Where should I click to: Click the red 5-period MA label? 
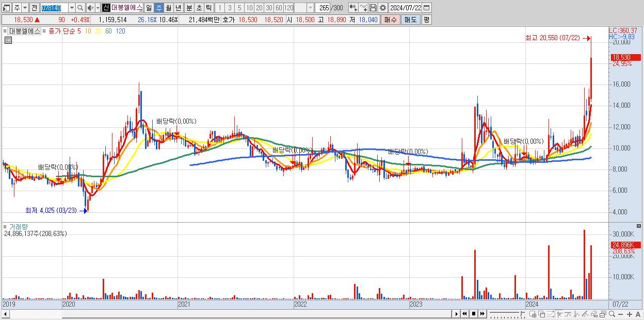pyautogui.click(x=79, y=31)
